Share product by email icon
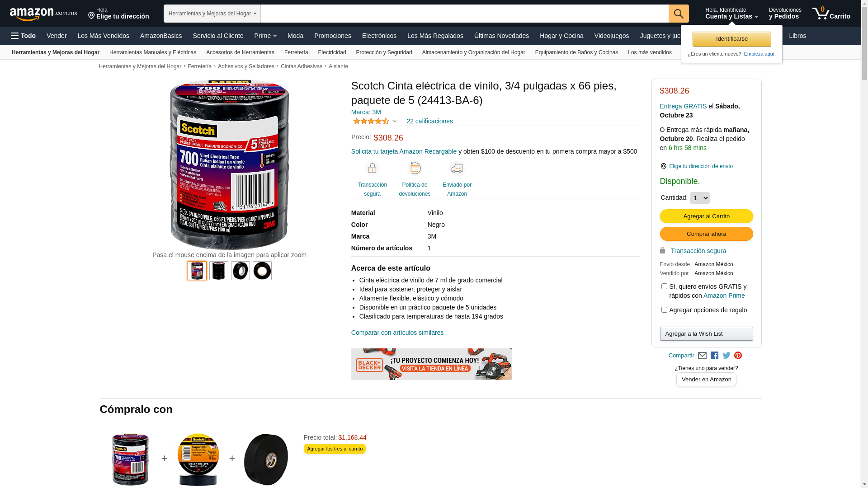The image size is (868, 488). tap(702, 356)
